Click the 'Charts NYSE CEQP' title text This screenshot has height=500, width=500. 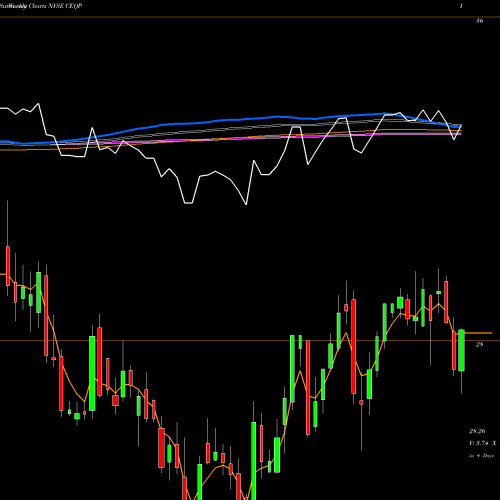point(55,6)
